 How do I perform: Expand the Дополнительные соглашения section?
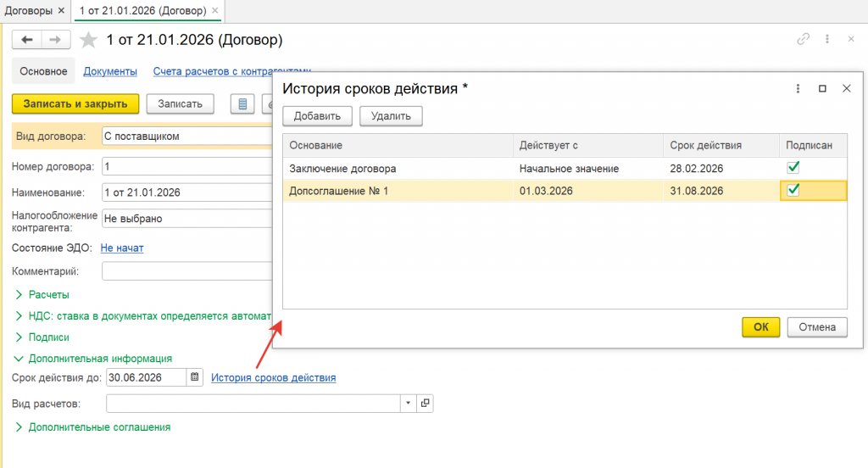click(99, 427)
